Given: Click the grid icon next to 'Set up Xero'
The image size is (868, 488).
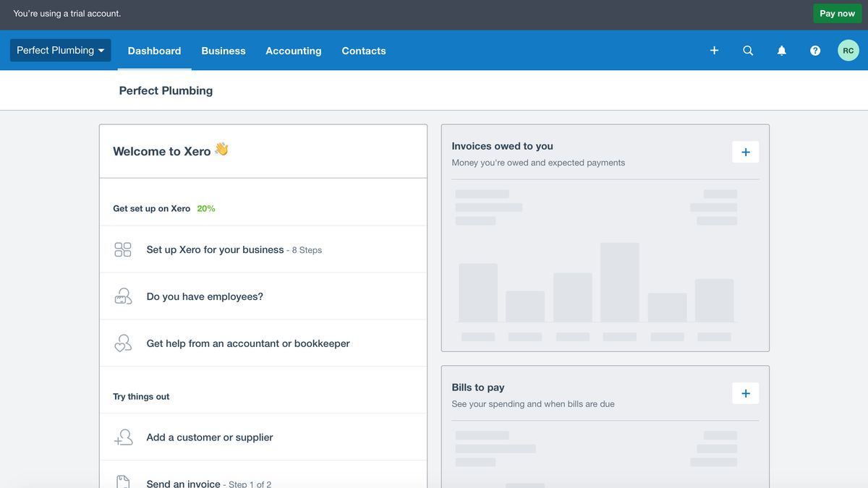Looking at the screenshot, I should click(123, 249).
